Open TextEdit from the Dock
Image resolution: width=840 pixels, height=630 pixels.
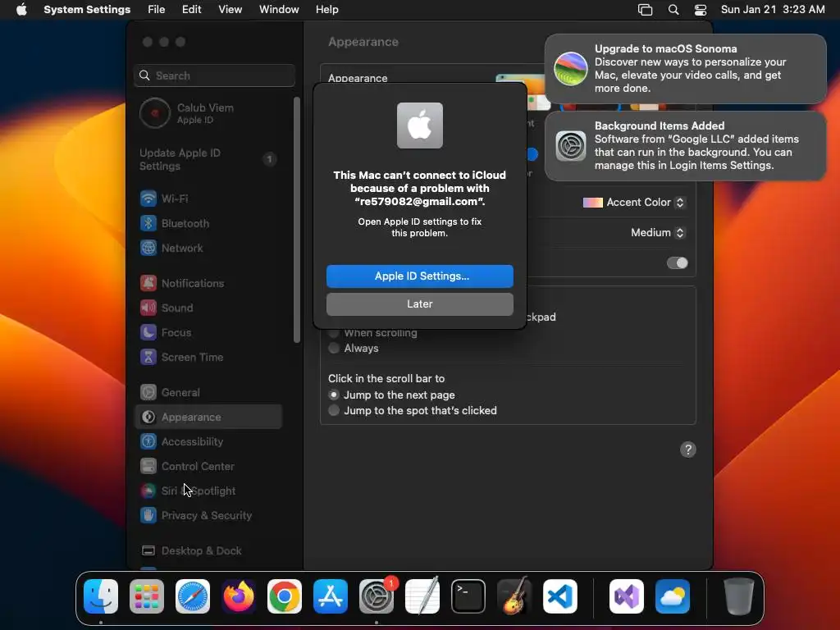(422, 596)
